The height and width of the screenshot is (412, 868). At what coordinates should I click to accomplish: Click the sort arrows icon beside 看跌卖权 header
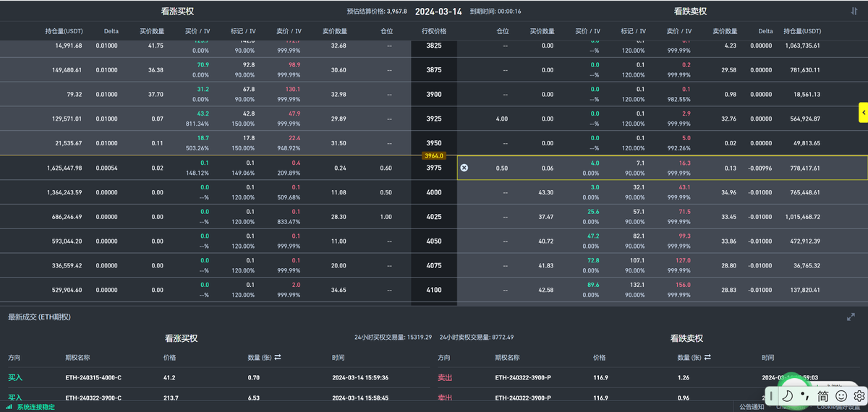(854, 11)
